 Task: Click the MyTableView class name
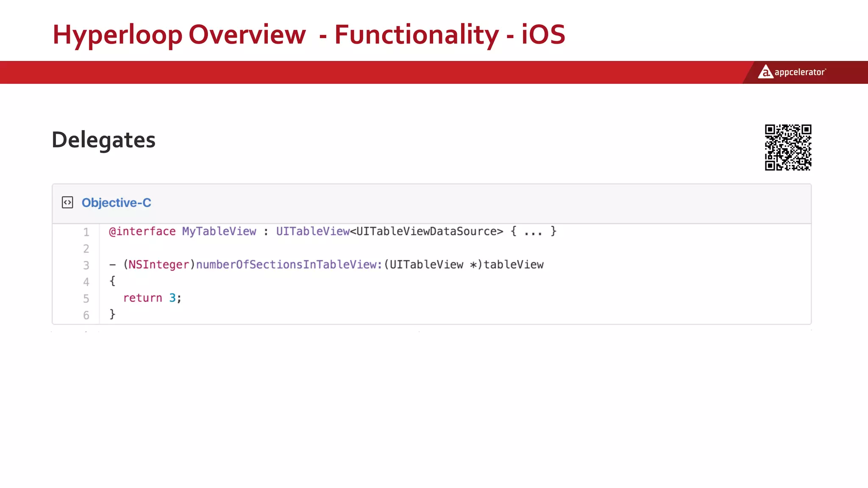pyautogui.click(x=219, y=231)
